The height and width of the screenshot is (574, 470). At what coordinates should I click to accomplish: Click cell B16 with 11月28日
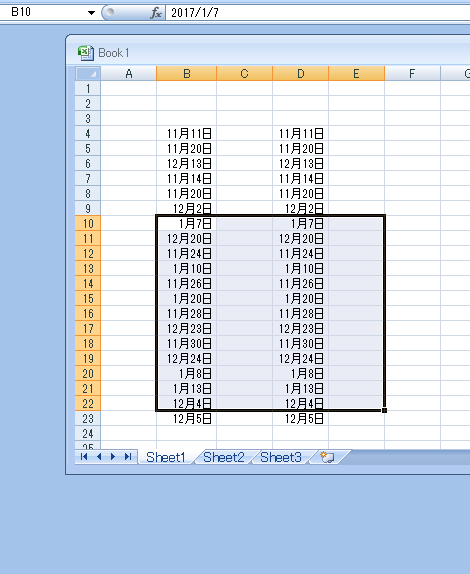coord(187,314)
